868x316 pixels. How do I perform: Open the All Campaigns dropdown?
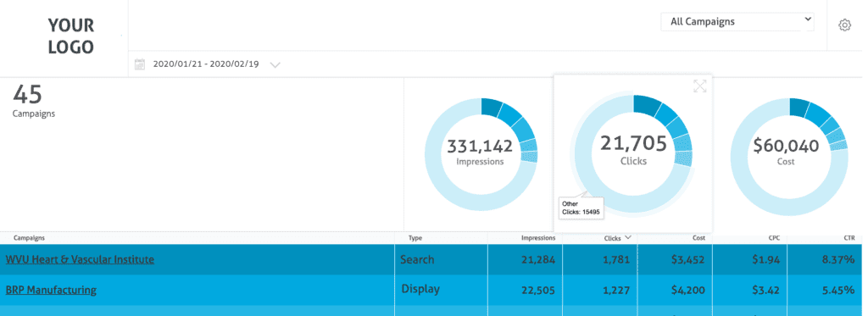[x=737, y=22]
